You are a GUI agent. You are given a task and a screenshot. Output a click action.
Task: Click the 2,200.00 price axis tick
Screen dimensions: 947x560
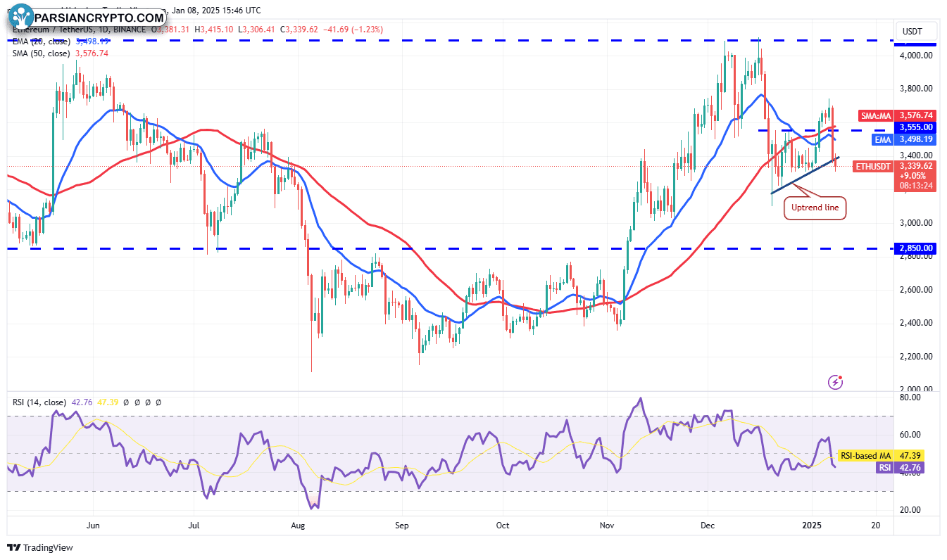click(x=916, y=356)
